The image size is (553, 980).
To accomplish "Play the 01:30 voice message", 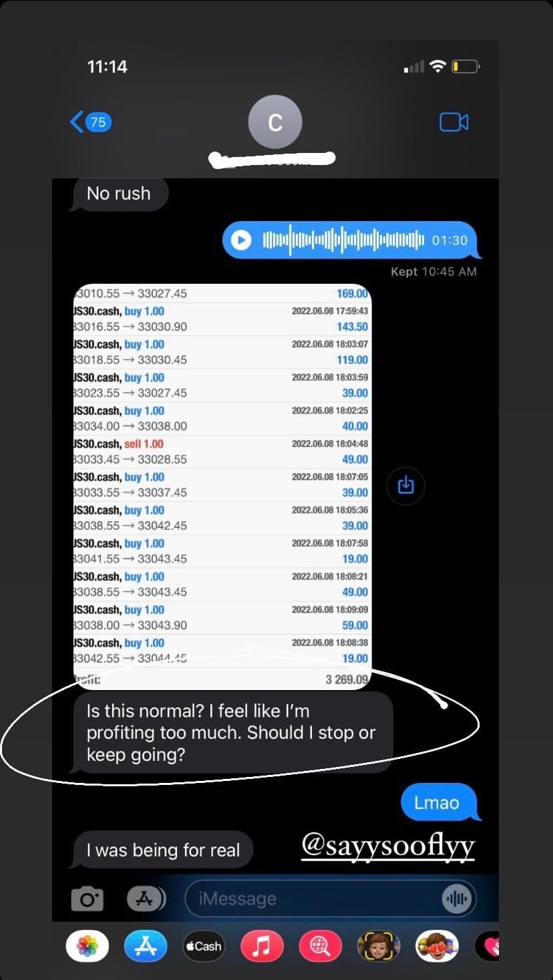I will pos(241,240).
